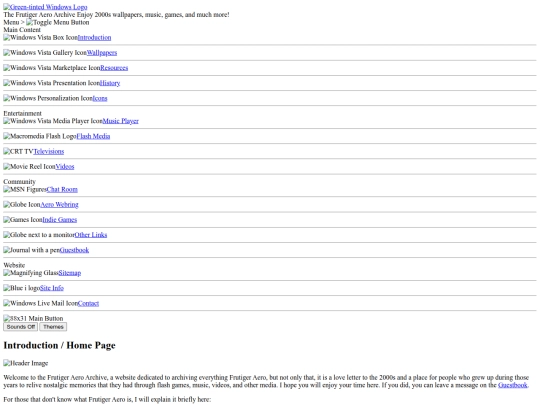
Task: Click the Windows Vista Media Player Icon image
Action: point(53,121)
